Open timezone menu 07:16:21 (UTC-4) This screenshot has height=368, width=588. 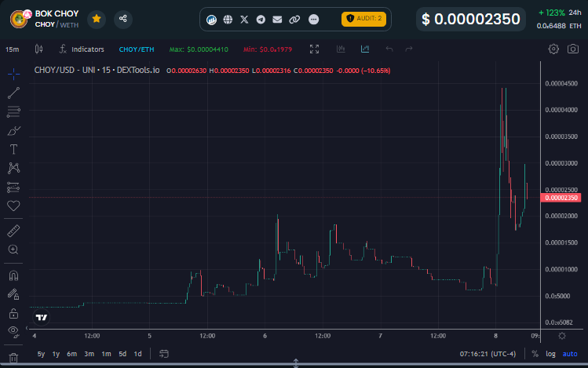(x=488, y=354)
